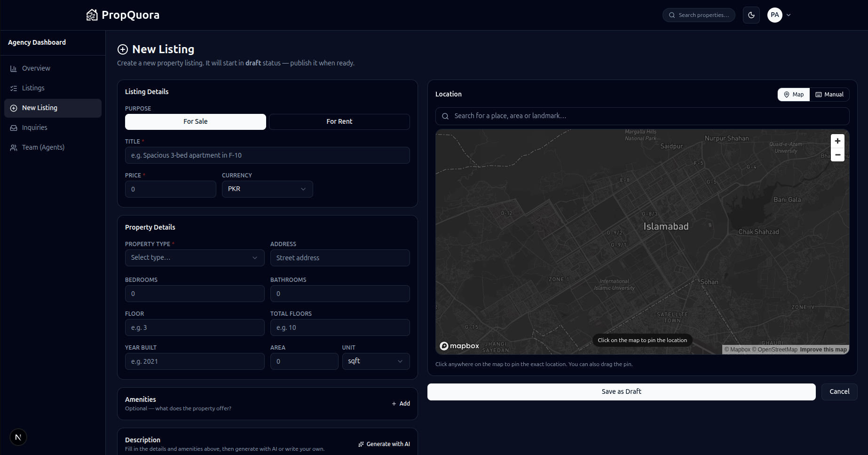Image resolution: width=868 pixels, height=455 pixels.
Task: Click the Floor input field
Action: click(x=195, y=327)
